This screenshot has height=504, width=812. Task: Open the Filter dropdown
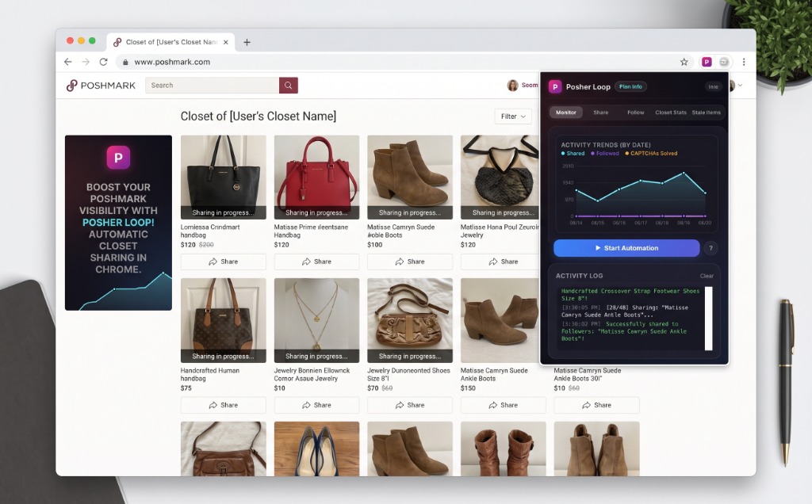(x=513, y=116)
